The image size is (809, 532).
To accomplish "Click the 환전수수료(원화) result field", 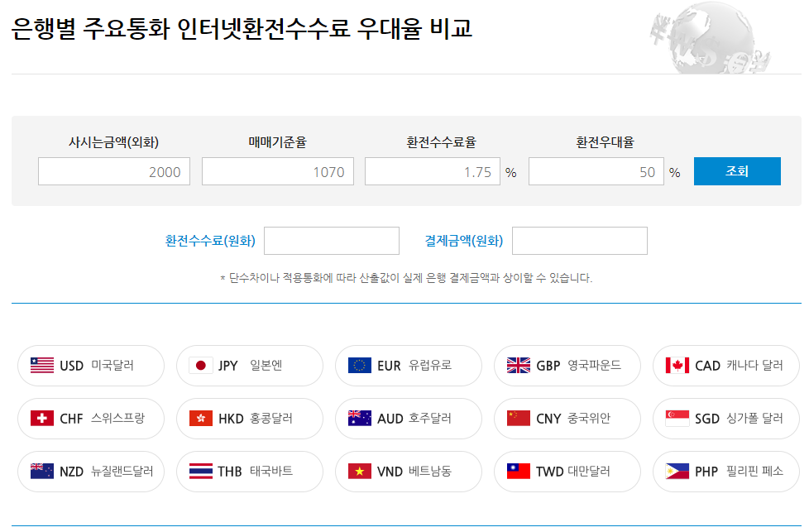I will (x=332, y=240).
